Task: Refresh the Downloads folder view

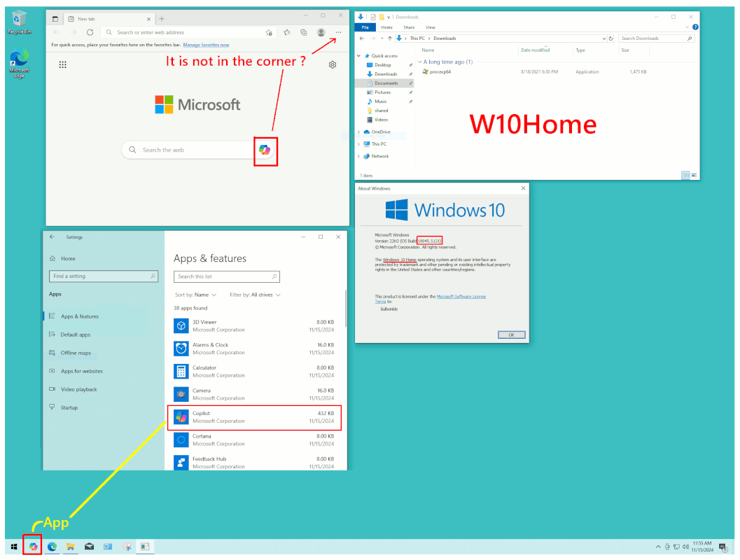Action: coord(610,38)
